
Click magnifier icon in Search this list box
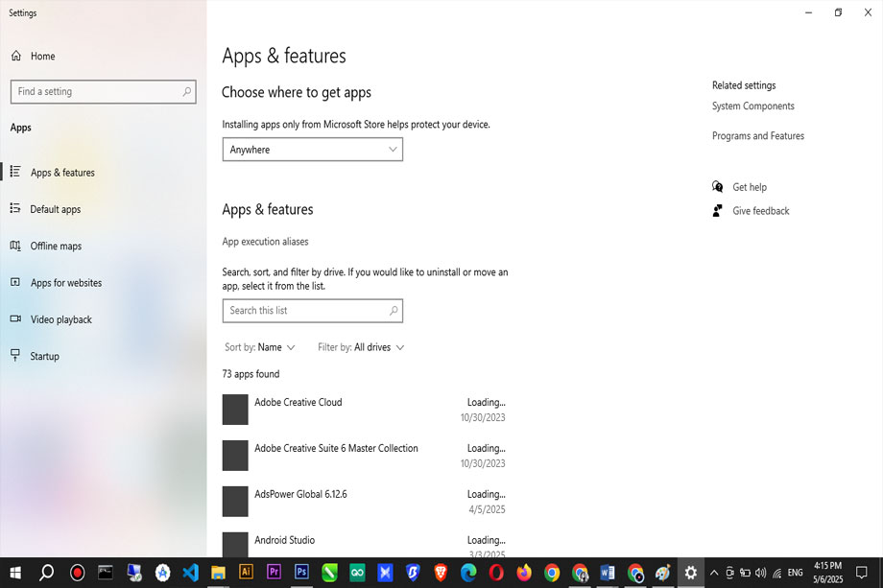click(x=394, y=310)
